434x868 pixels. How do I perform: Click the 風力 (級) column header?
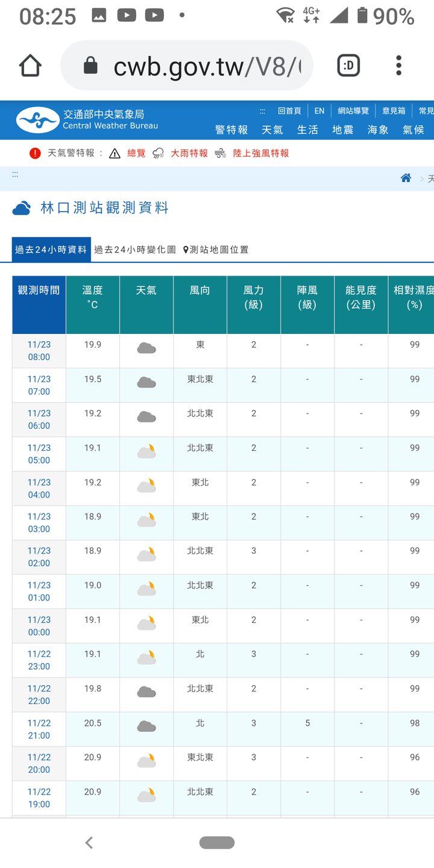254,305
